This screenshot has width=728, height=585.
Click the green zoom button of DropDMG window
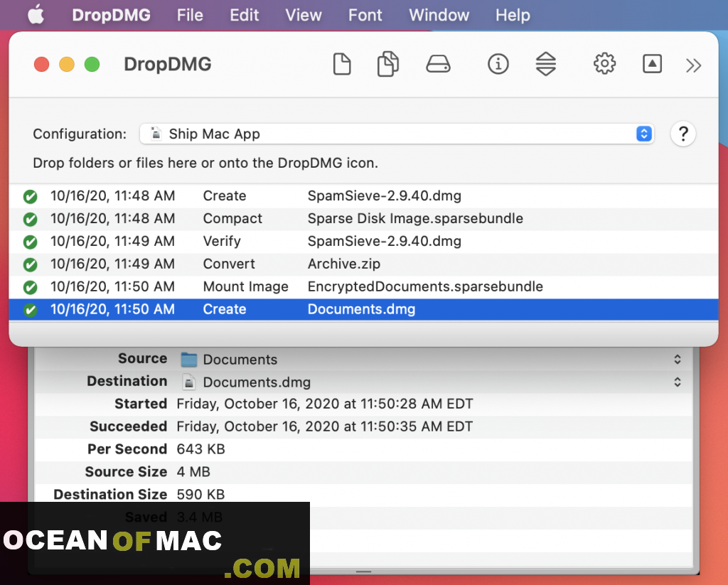pyautogui.click(x=92, y=64)
